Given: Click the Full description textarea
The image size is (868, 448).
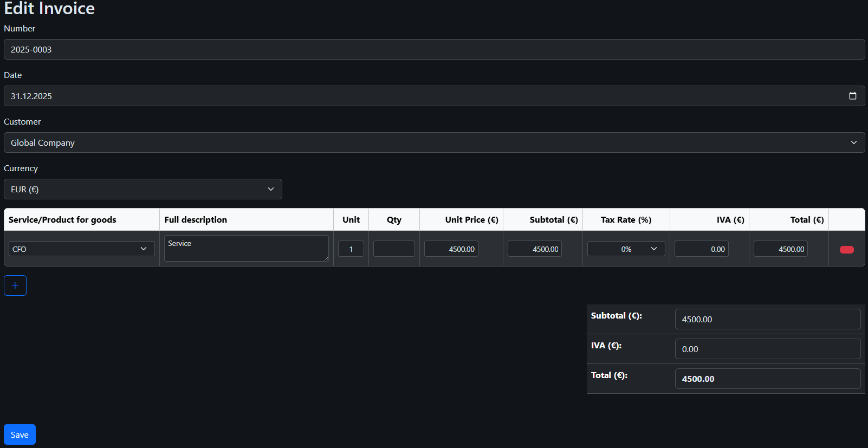Looking at the screenshot, I should pos(246,248).
